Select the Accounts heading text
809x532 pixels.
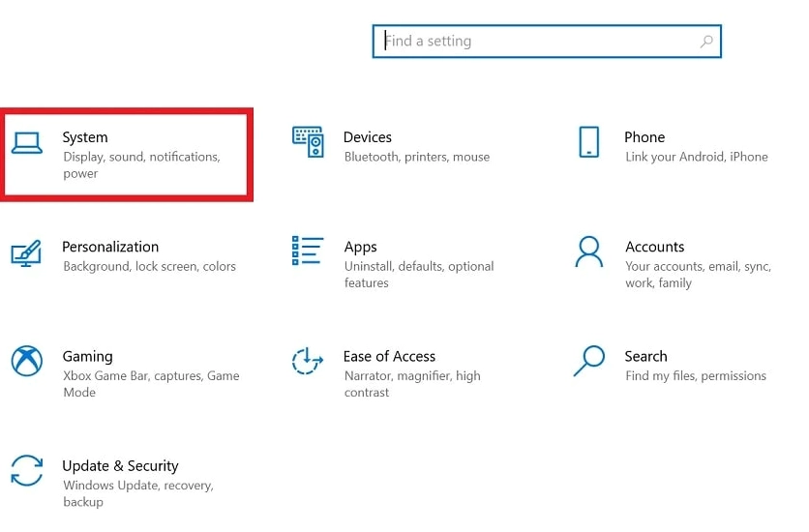[655, 247]
